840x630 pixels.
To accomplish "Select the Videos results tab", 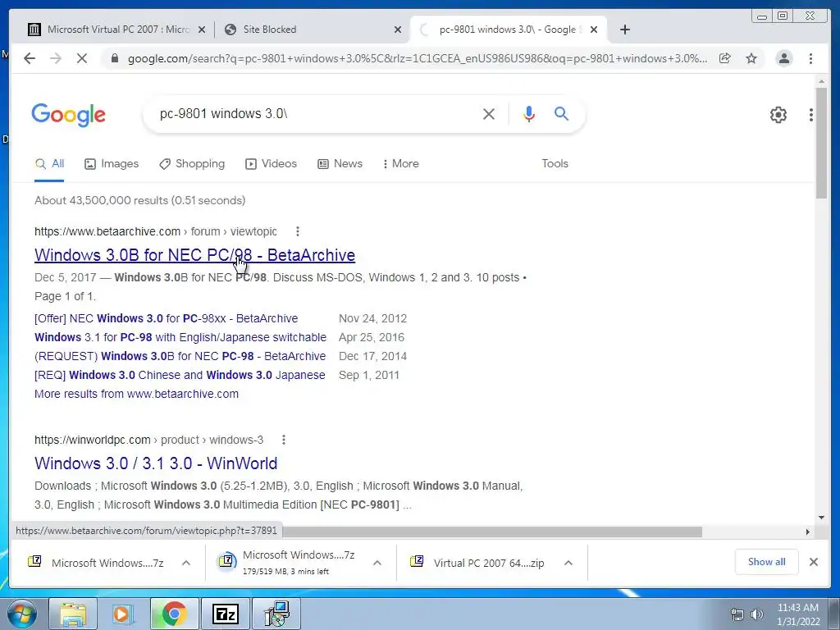I will 271,164.
